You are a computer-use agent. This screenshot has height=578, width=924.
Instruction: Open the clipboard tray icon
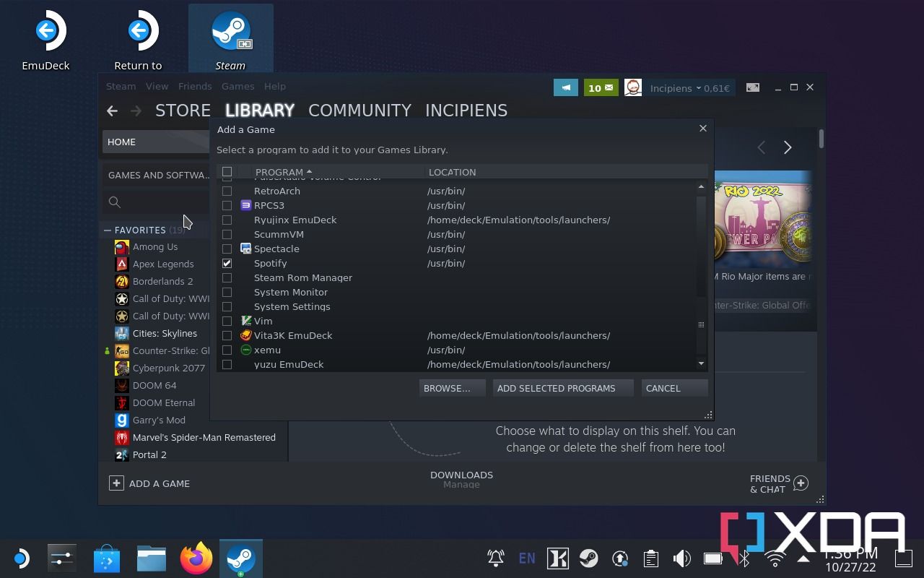(650, 558)
